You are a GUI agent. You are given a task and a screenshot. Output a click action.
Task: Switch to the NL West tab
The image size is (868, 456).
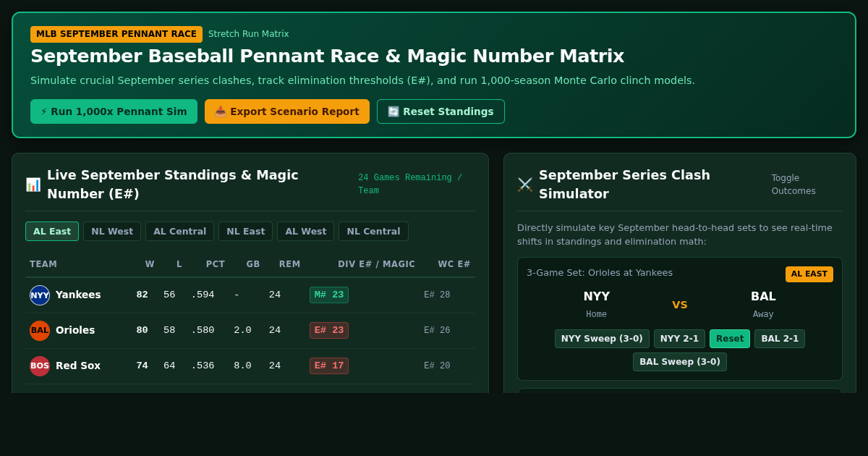pos(112,232)
